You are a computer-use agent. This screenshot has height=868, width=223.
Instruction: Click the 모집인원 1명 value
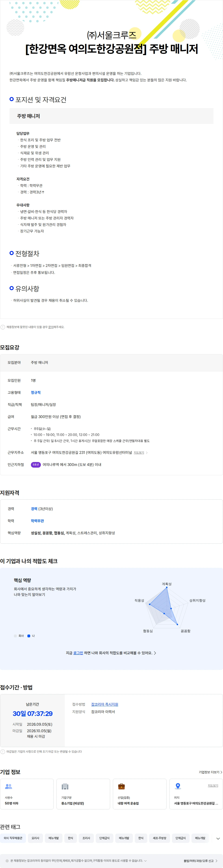click(x=33, y=380)
